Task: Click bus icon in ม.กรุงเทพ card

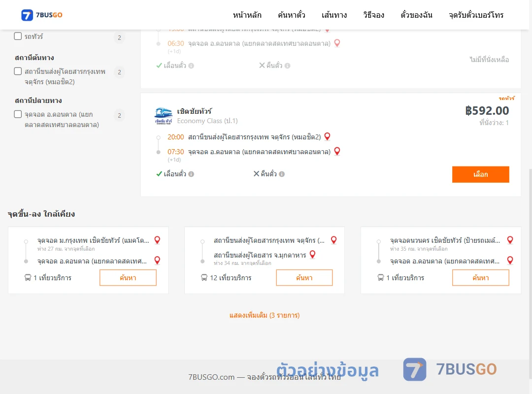Action: (28, 278)
